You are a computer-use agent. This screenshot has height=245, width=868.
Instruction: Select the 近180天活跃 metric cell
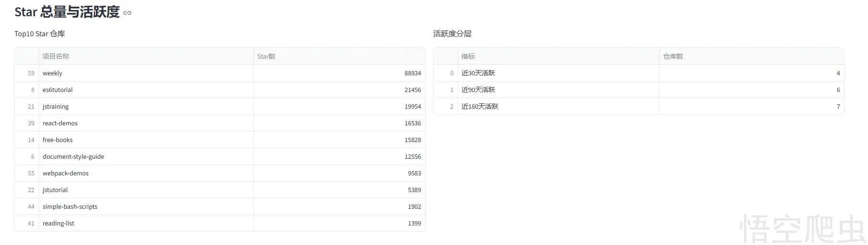(480, 107)
